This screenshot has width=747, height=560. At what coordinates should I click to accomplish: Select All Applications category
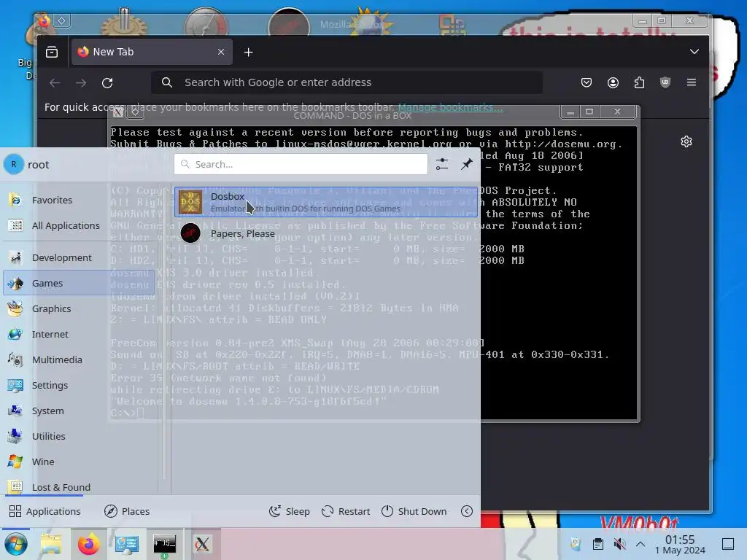79,226
